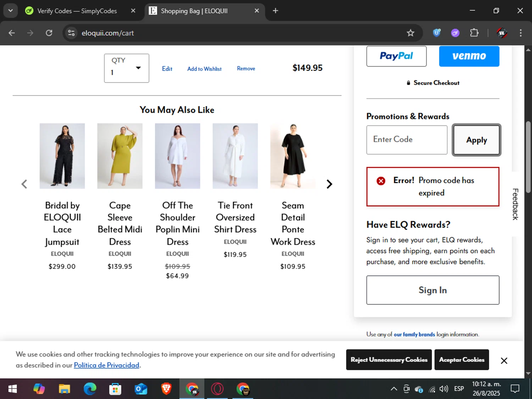
Task: Reload the eloquii.com page
Action: 49,33
